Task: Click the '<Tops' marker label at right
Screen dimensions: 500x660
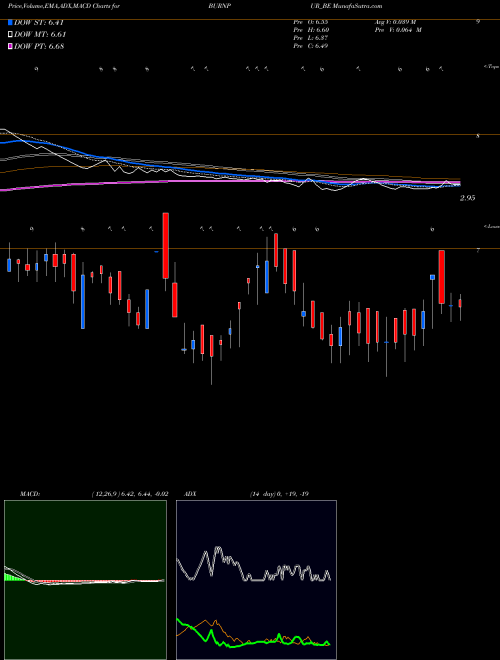Action: click(x=491, y=67)
